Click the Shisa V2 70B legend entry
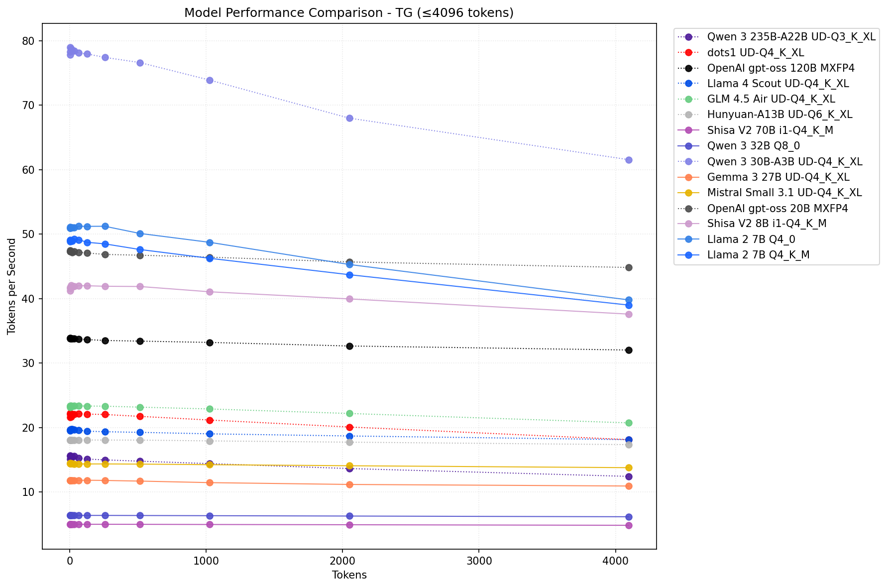The image size is (887, 588). click(770, 130)
